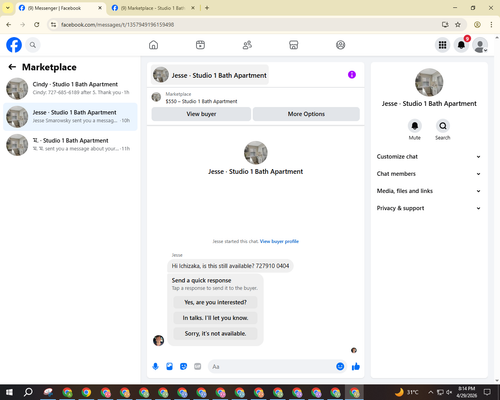Screen dimensions: 500x400
Task: Click the facebook.com address bar
Action: click(247, 25)
